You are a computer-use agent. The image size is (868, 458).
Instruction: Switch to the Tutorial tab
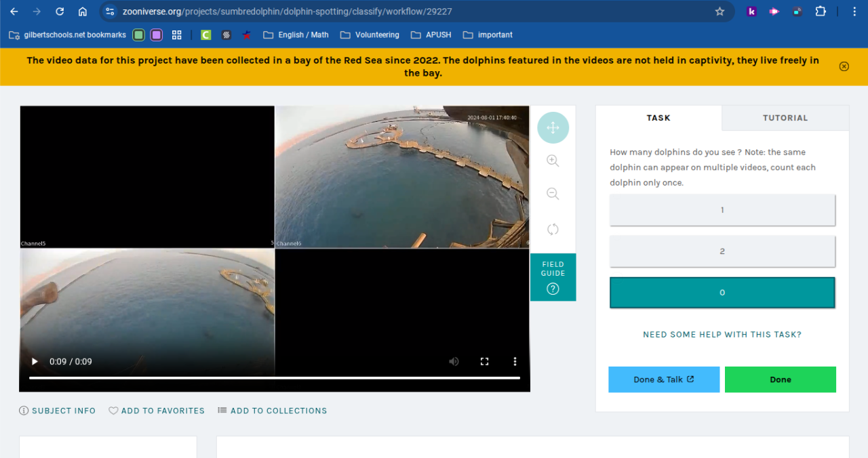click(x=785, y=118)
